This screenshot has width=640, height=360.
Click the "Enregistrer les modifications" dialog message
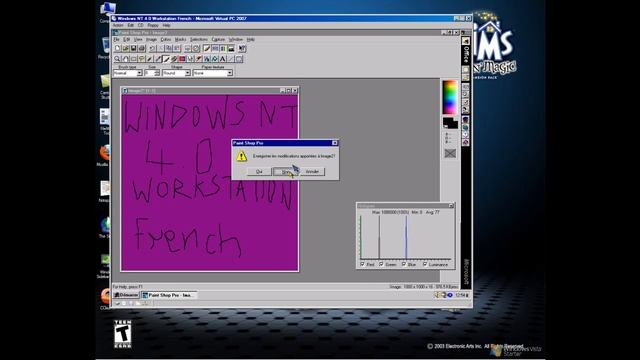point(294,156)
